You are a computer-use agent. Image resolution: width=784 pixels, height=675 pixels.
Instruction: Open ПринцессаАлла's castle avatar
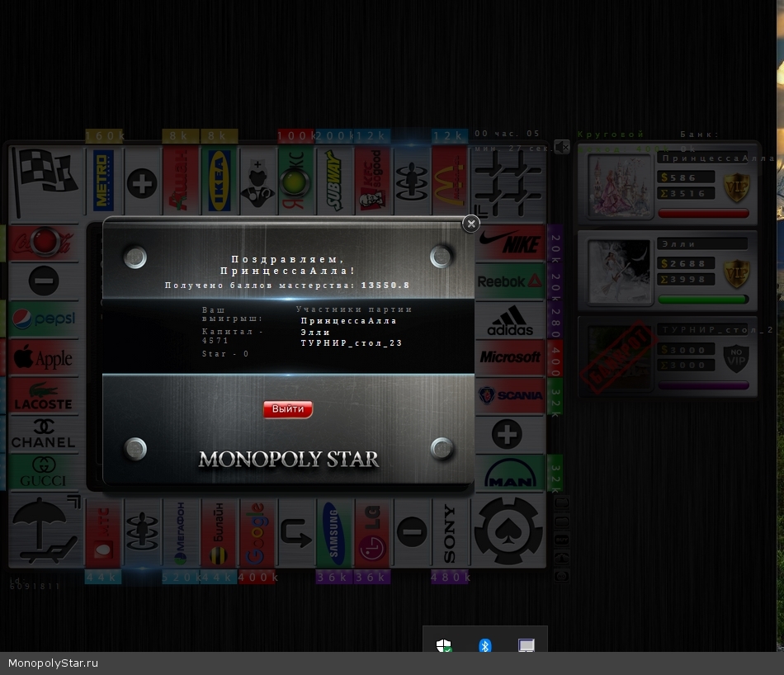619,185
